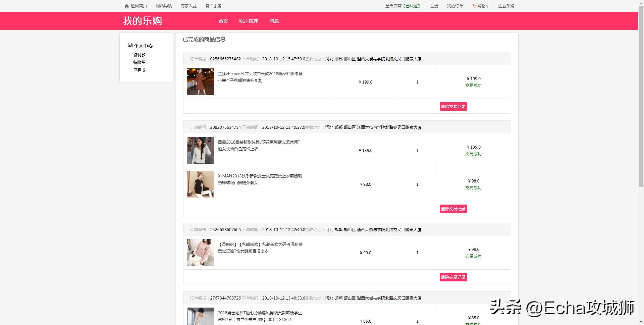
Task: Click the 返回首页 text link
Action: [x=139, y=6]
